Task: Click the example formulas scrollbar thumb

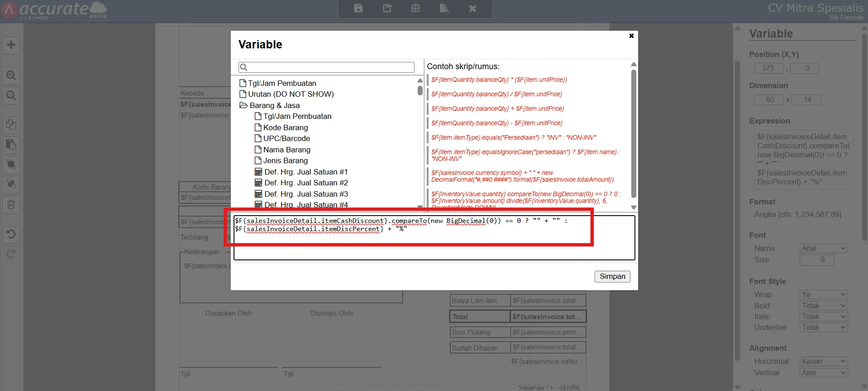Action: tap(634, 134)
